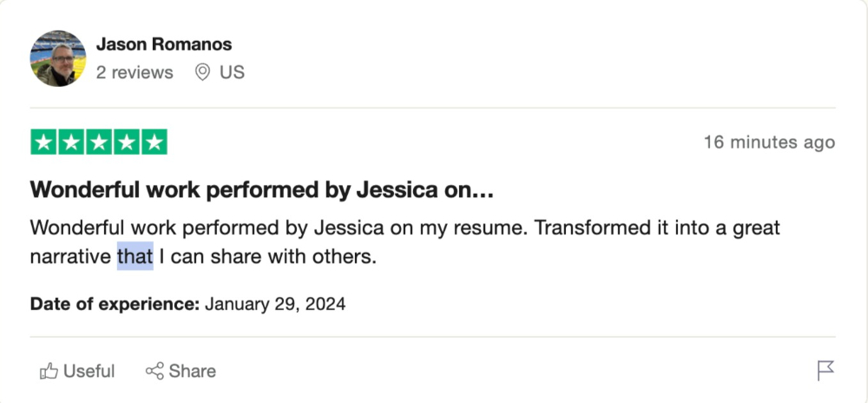The height and width of the screenshot is (403, 868).
Task: Click the share network icon
Action: [x=155, y=371]
